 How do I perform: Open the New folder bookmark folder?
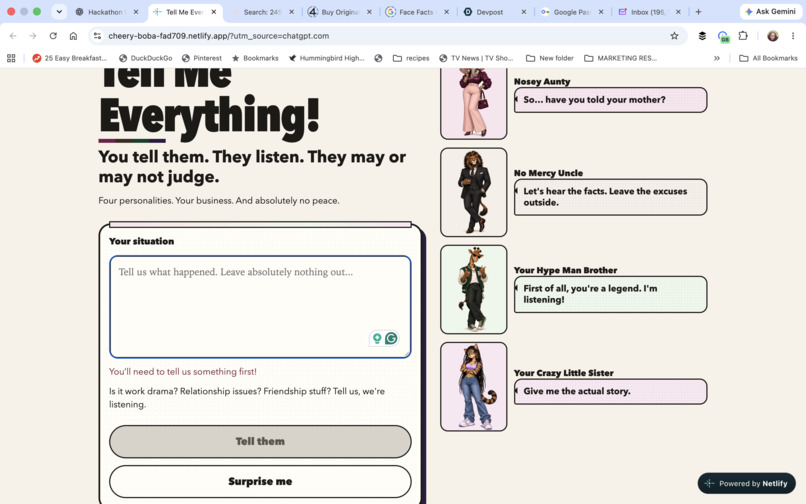point(549,58)
